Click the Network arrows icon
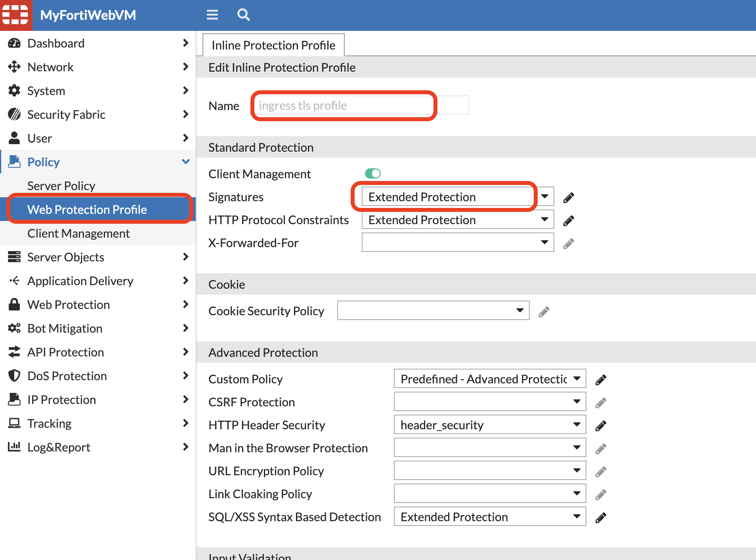Image resolution: width=756 pixels, height=560 pixels. point(14,67)
